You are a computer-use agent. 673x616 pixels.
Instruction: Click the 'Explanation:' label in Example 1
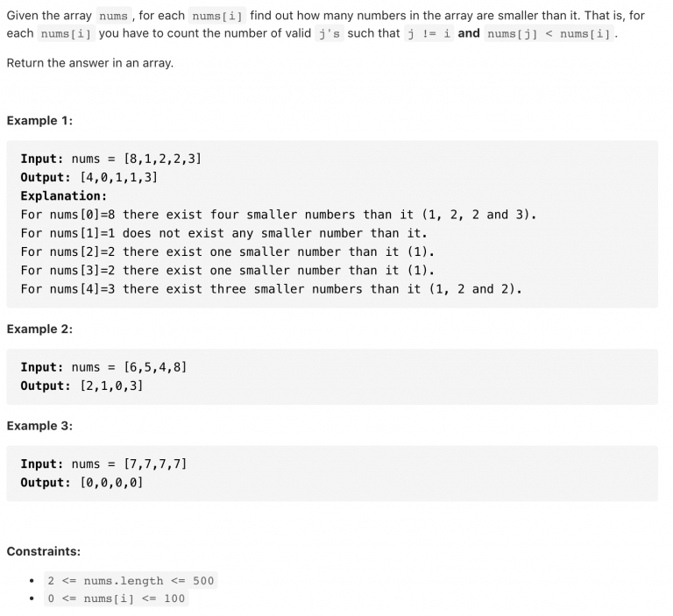pyautogui.click(x=63, y=196)
